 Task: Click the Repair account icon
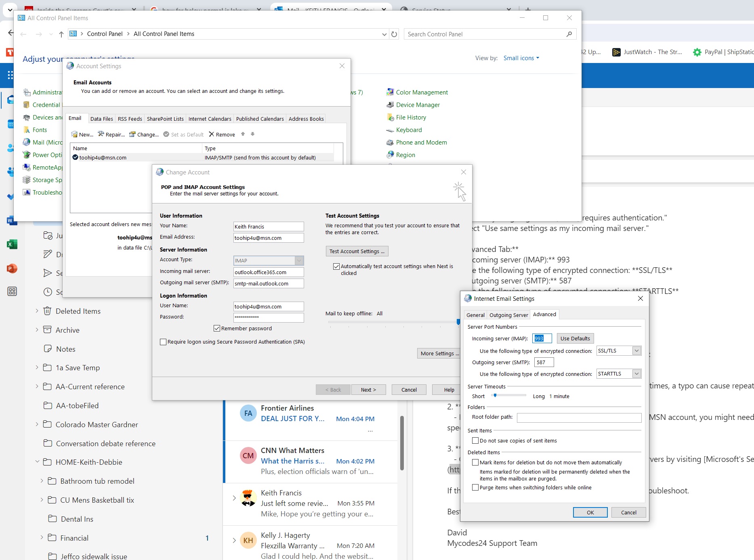[101, 134]
